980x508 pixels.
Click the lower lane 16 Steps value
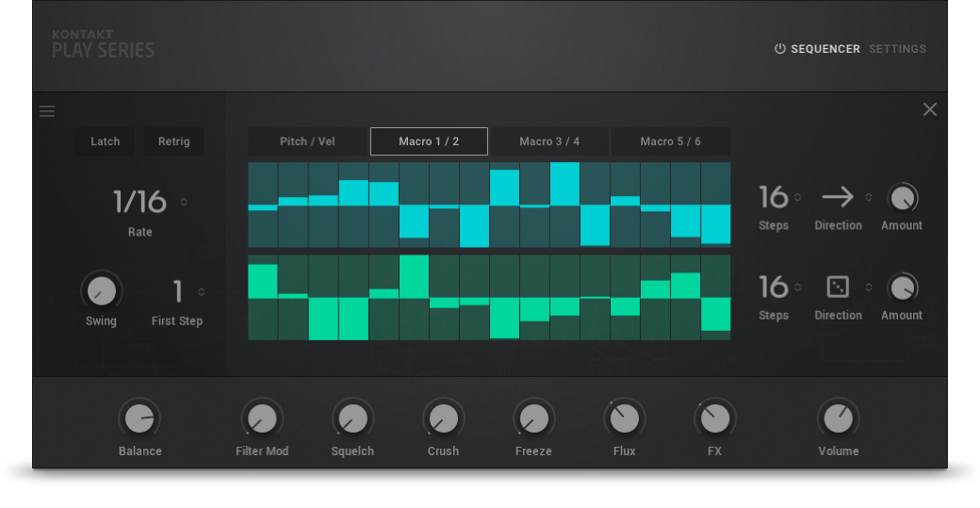(x=774, y=287)
